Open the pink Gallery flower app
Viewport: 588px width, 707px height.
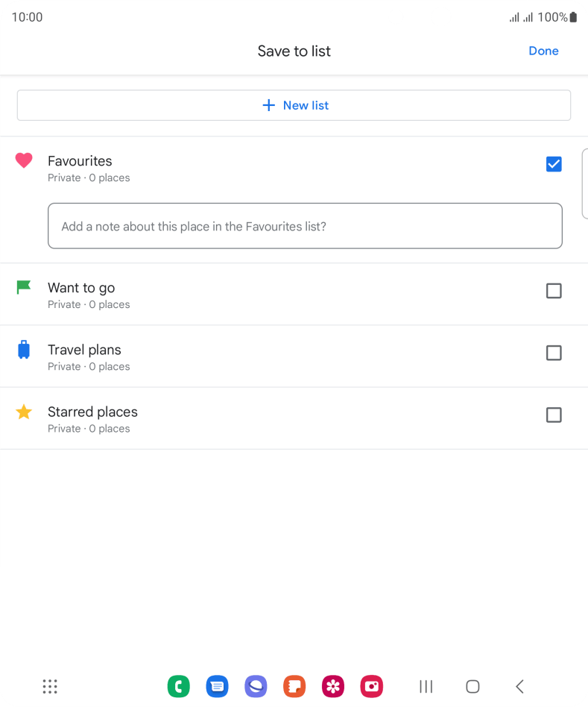point(333,686)
